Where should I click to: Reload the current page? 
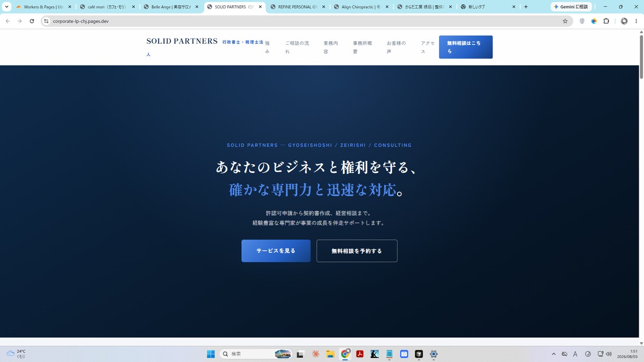pyautogui.click(x=32, y=21)
